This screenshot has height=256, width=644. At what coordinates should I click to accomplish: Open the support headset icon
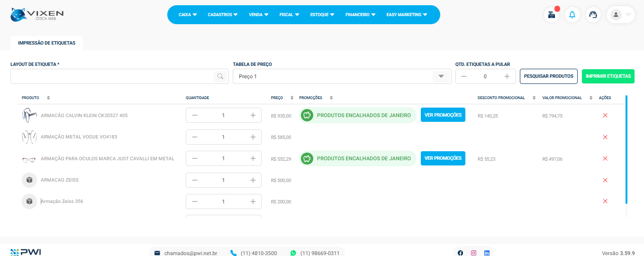[593, 15]
